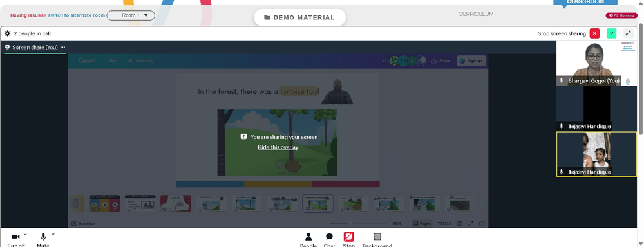Click the forest illustration on the slide

coord(277,142)
